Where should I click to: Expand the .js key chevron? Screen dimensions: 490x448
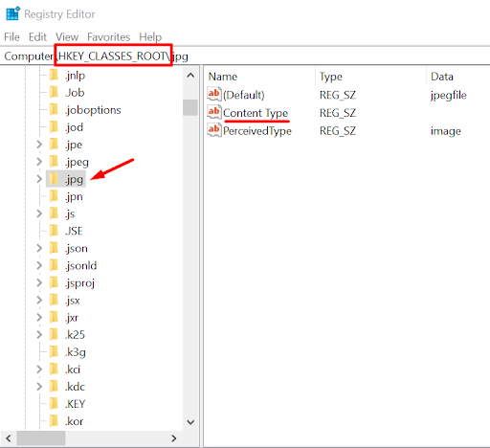39,213
